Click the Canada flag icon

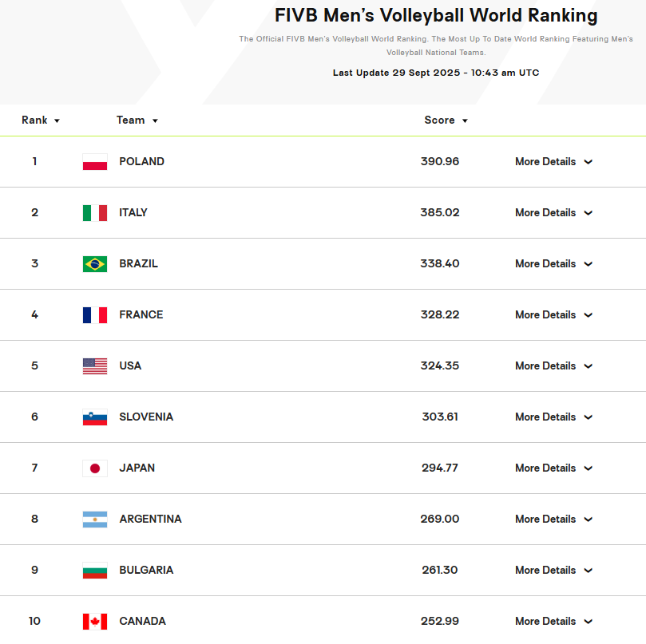tap(94, 622)
